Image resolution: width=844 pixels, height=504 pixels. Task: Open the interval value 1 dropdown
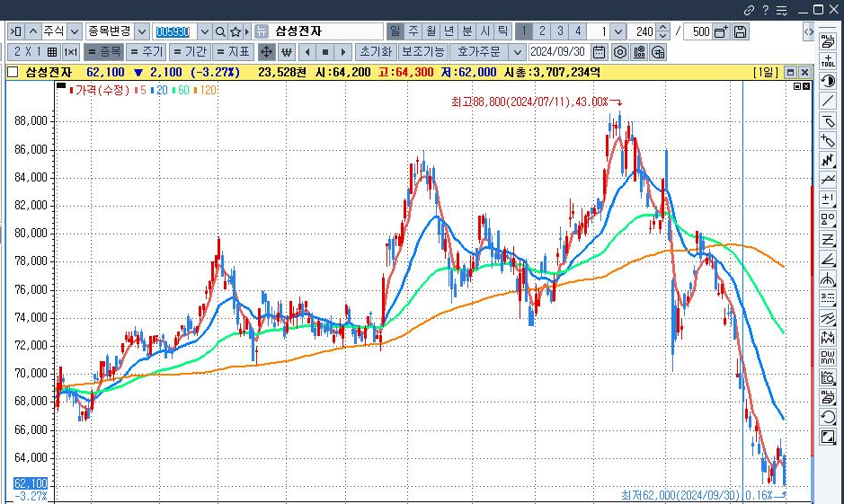(618, 31)
